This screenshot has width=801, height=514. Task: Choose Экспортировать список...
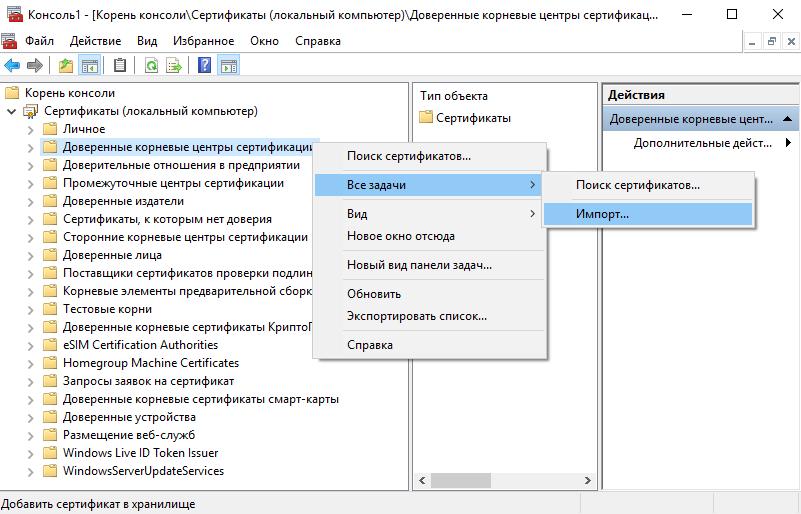tap(430, 316)
